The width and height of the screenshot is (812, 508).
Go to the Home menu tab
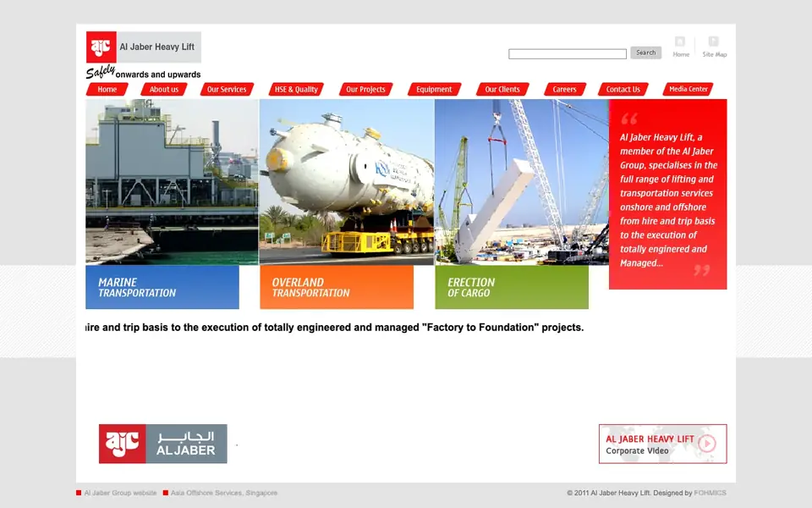[x=107, y=89]
